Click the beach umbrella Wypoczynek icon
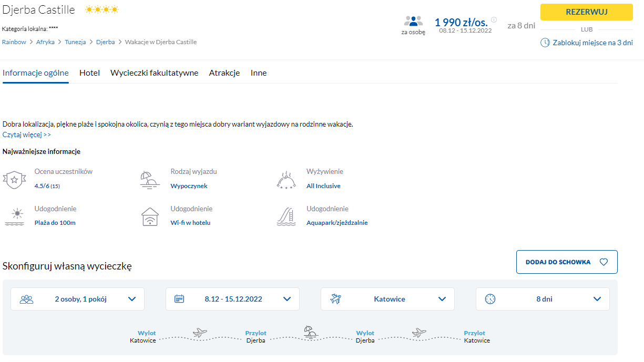 click(x=150, y=179)
